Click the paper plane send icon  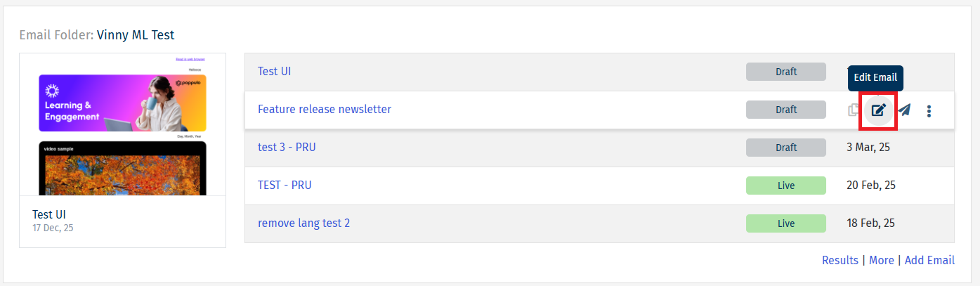click(x=905, y=110)
